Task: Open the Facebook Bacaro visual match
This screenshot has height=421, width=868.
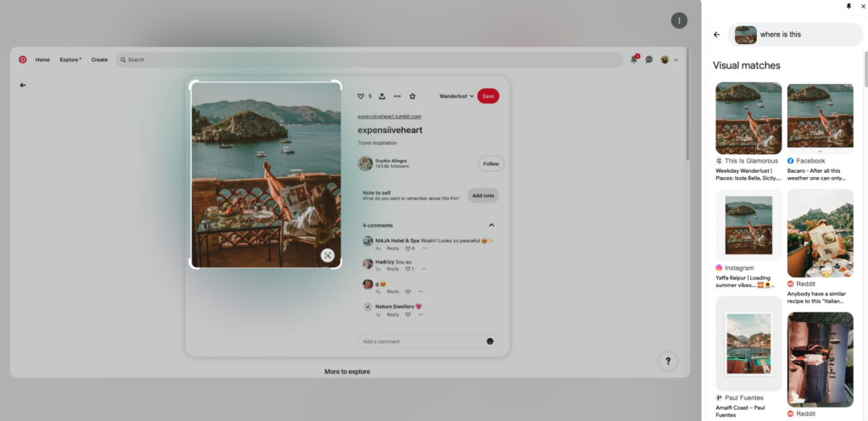Action: tap(821, 118)
